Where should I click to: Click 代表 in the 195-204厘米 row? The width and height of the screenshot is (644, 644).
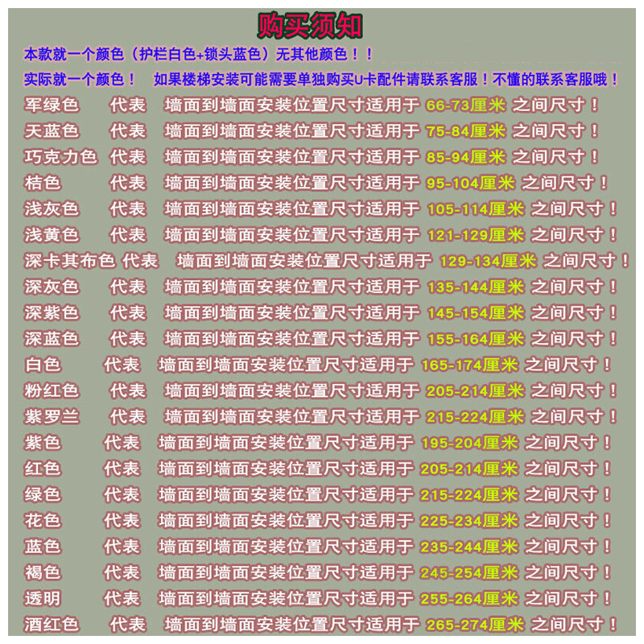click(122, 443)
